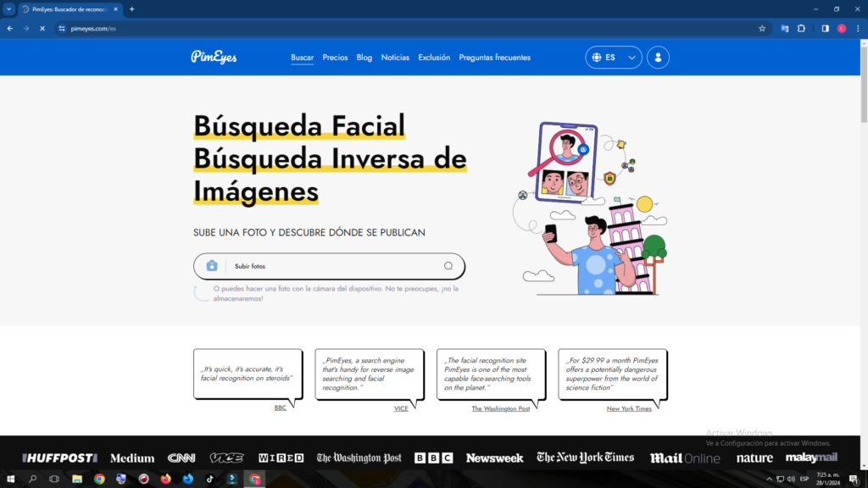The image size is (868, 488).
Task: Open the volume icon in system tray
Action: point(791,480)
